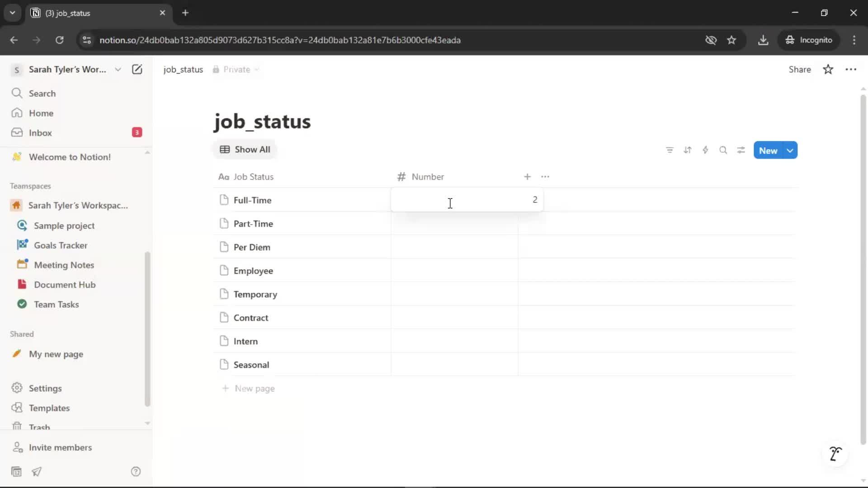This screenshot has height=488, width=868.
Task: Open the filter icon in database toolbar
Action: pyautogui.click(x=670, y=150)
